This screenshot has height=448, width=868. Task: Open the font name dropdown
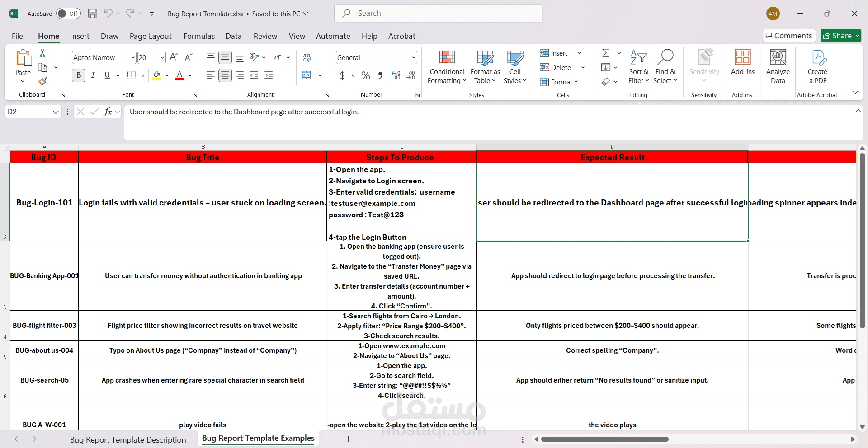tap(133, 57)
